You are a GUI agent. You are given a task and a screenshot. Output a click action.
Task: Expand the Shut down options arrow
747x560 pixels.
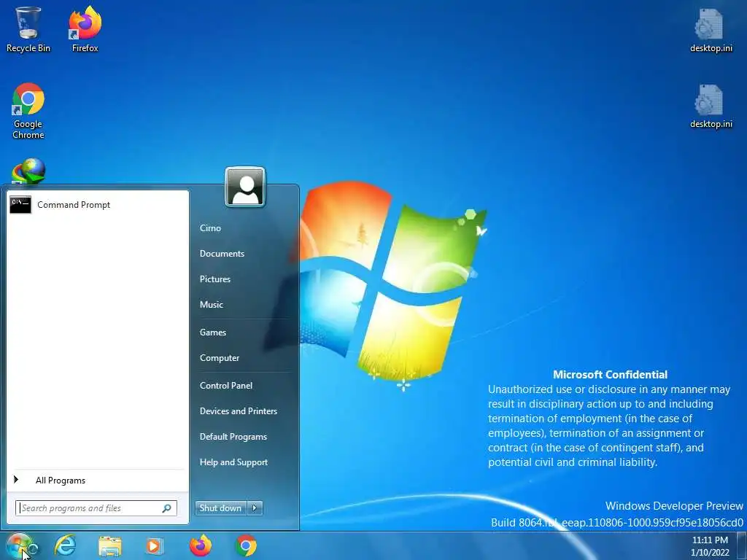point(255,508)
